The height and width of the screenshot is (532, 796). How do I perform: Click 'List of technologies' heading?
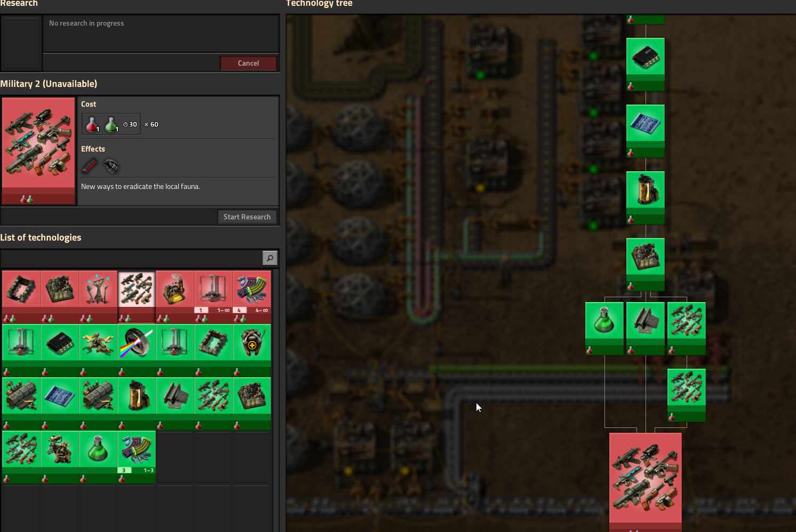click(x=41, y=237)
